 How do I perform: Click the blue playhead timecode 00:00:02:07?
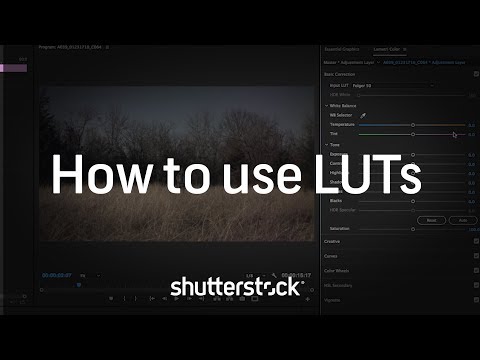[x=57, y=275]
